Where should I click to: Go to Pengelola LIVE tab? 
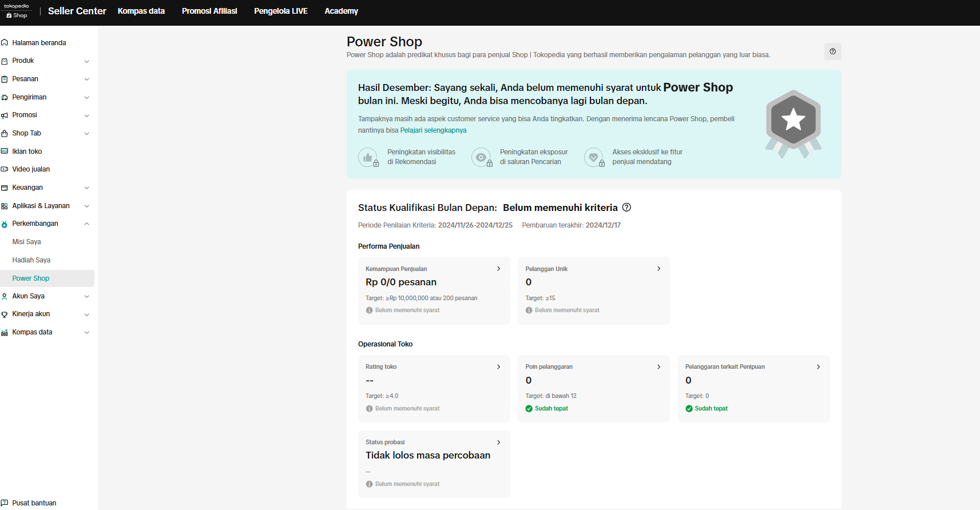[280, 11]
